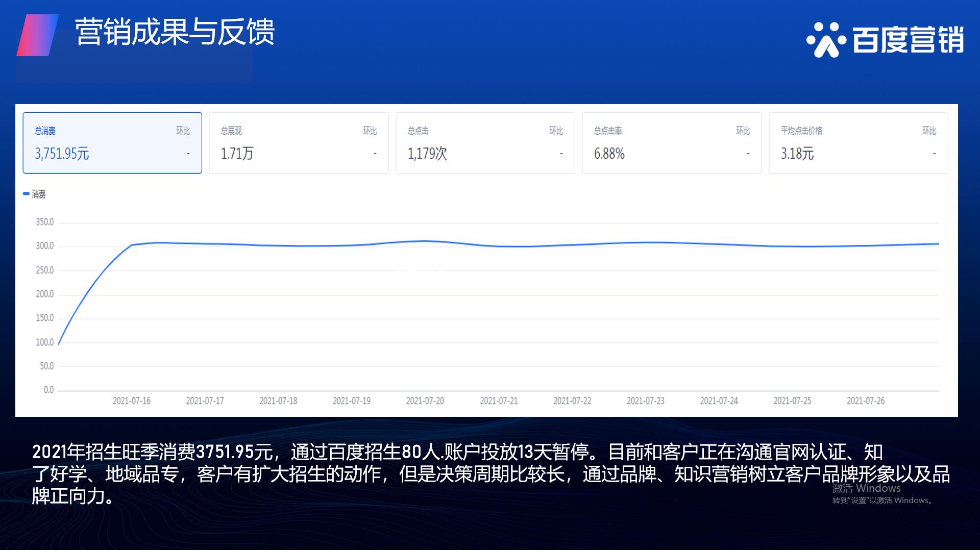Select the 平均点击价格 metric card

coord(858,143)
